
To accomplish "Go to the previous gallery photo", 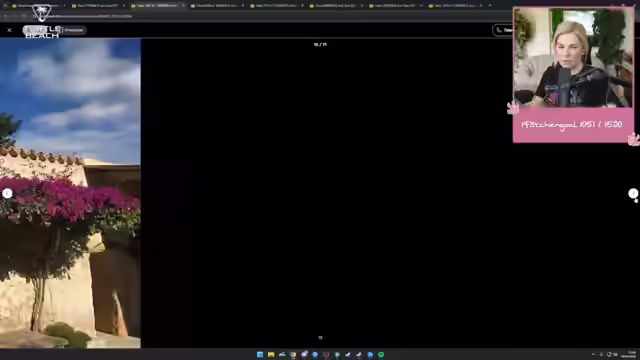I will point(7,193).
